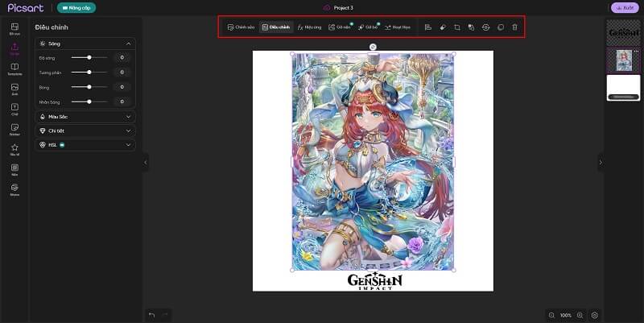
Task: Click the duplicate layer icon
Action: point(501,27)
